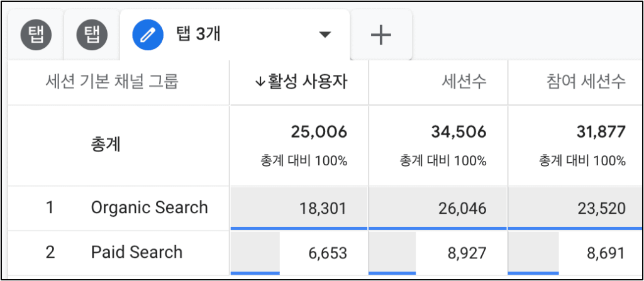This screenshot has width=644, height=281.
Task: Add a new tab with plus button
Action: coord(380,35)
